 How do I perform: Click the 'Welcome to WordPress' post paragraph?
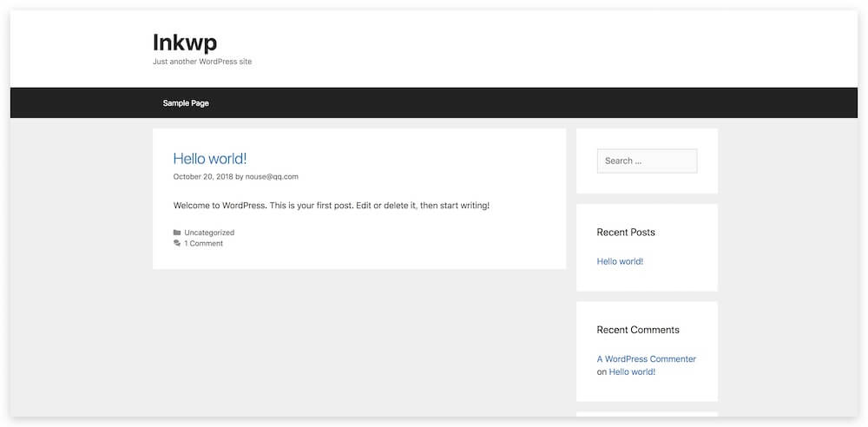pyautogui.click(x=332, y=206)
